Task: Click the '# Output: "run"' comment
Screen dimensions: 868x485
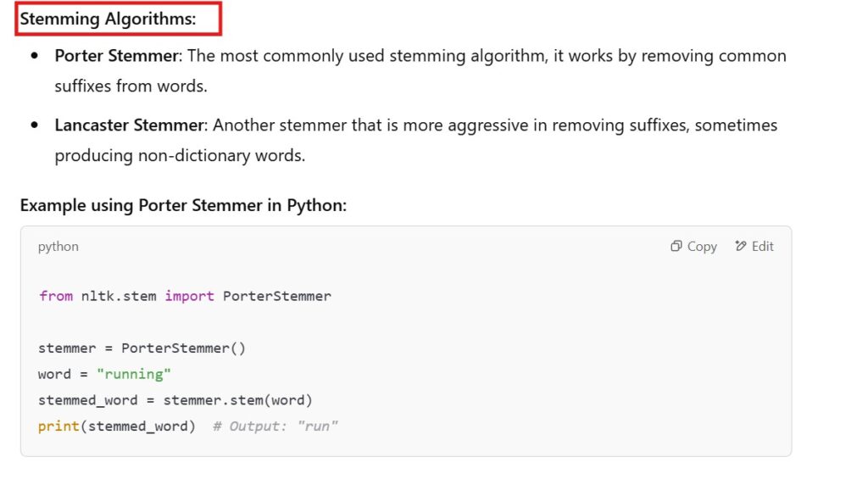Action: point(275,426)
